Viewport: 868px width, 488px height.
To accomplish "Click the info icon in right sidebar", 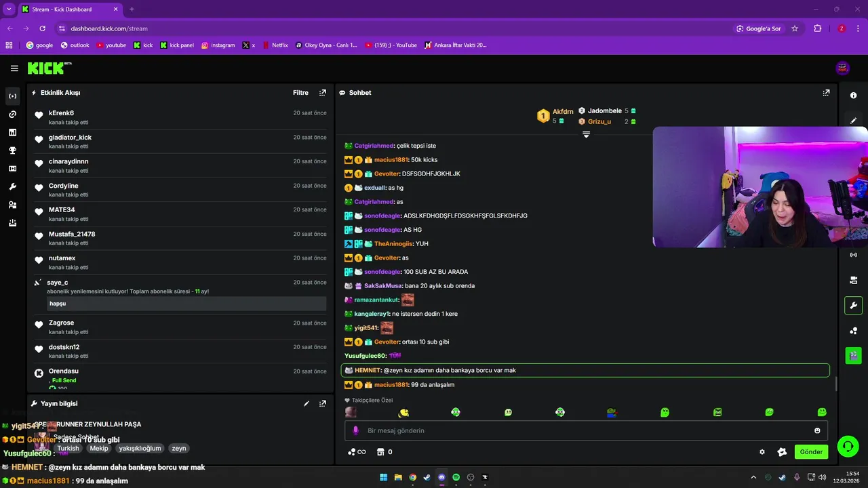I will pos(853,96).
